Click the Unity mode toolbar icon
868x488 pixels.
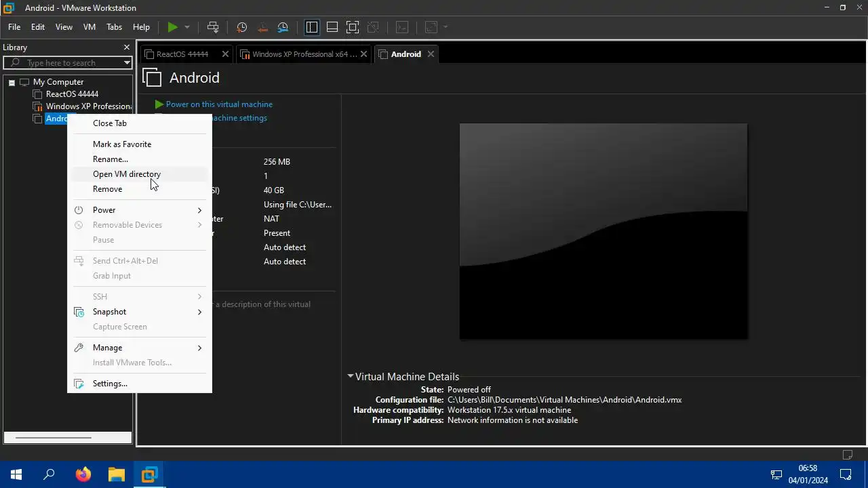373,27
